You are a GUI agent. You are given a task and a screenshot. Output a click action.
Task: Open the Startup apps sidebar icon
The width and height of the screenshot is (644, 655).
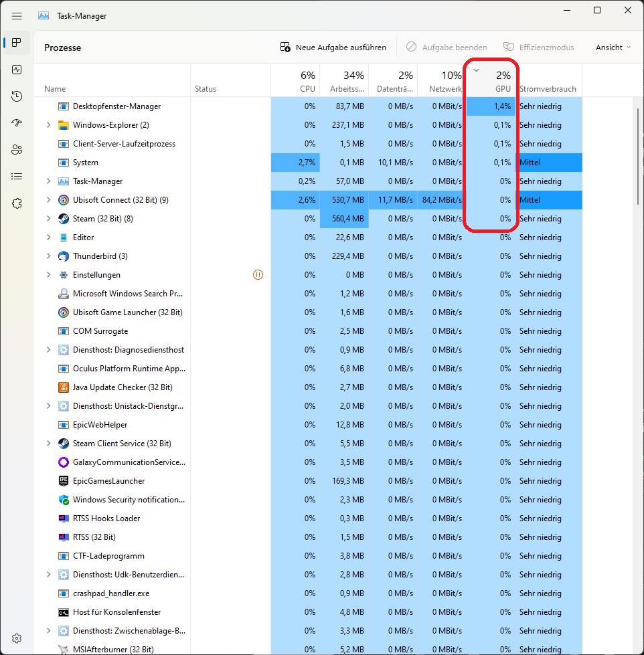17,123
